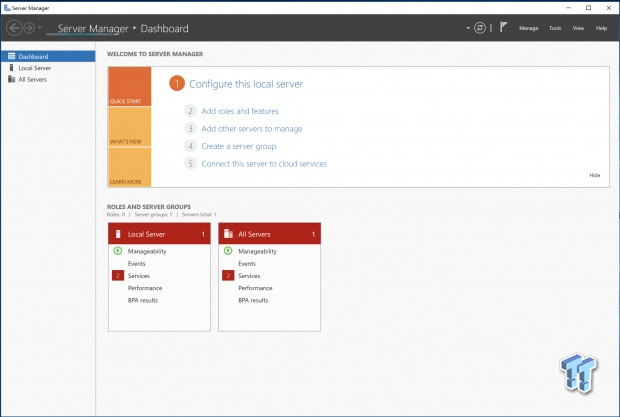
Task: Open Performance in All Servers tile
Action: pyautogui.click(x=255, y=288)
